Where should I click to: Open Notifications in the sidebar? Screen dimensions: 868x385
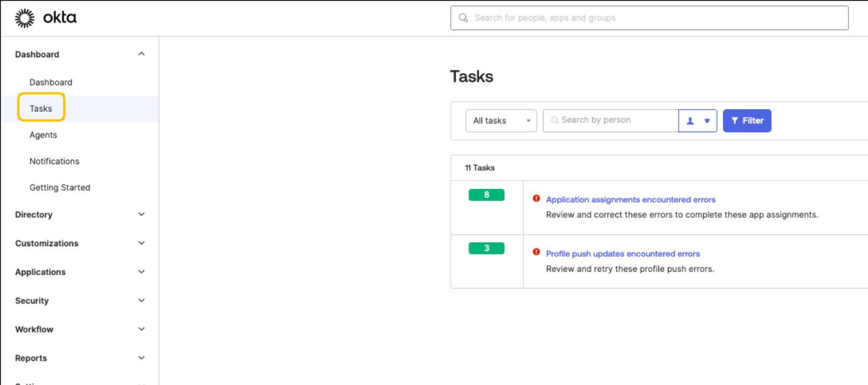pos(54,161)
